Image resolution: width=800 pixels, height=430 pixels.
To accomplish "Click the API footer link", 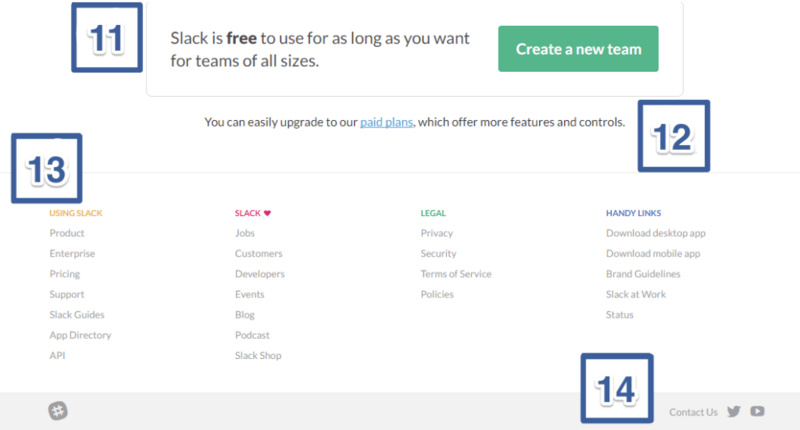I will (57, 356).
